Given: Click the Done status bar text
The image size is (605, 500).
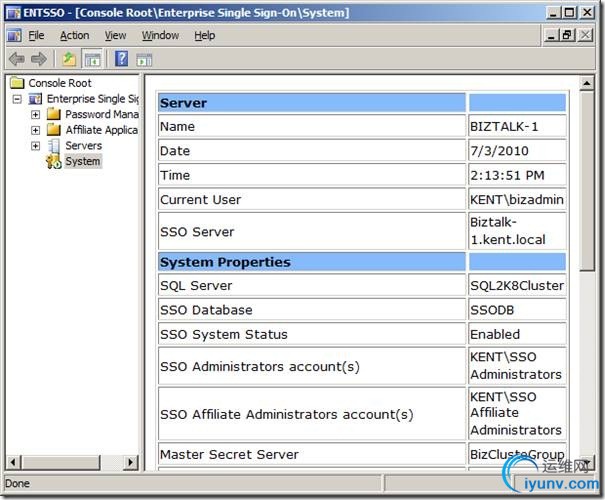Looking at the screenshot, I should coord(17,483).
